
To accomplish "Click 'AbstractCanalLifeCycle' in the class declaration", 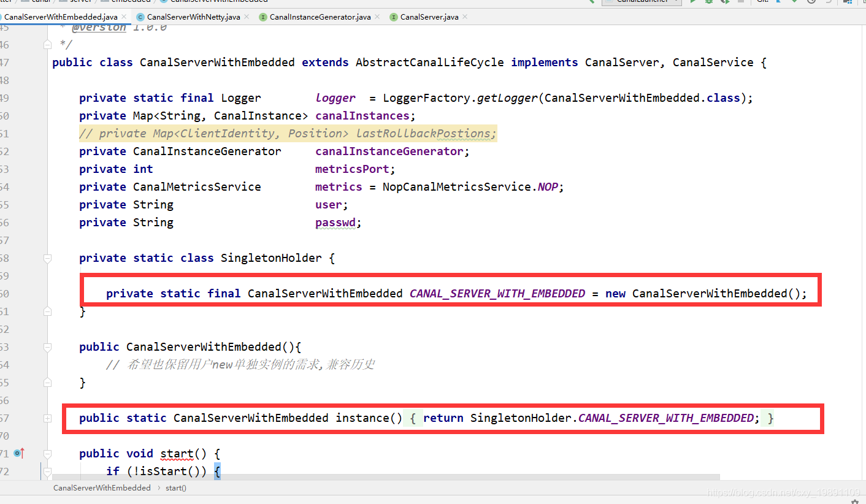I will point(429,63).
